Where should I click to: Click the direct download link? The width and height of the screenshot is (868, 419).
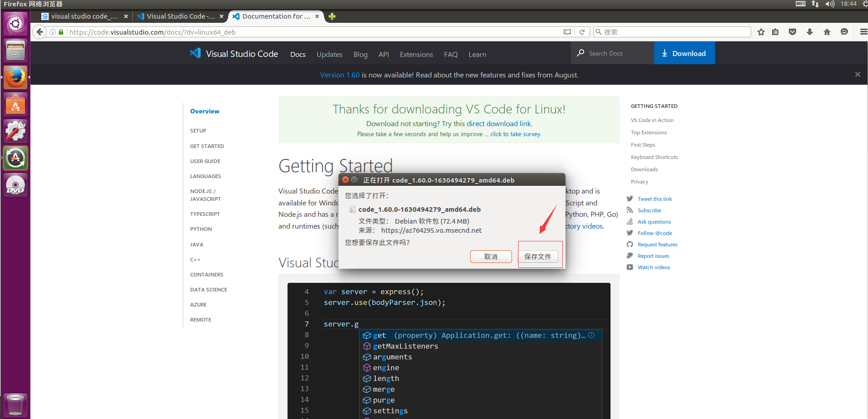tap(499, 123)
